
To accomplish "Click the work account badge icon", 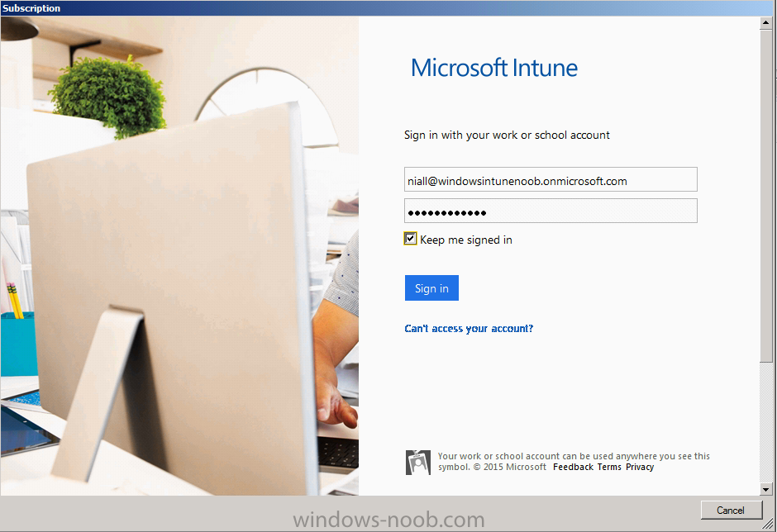I will click(x=417, y=462).
